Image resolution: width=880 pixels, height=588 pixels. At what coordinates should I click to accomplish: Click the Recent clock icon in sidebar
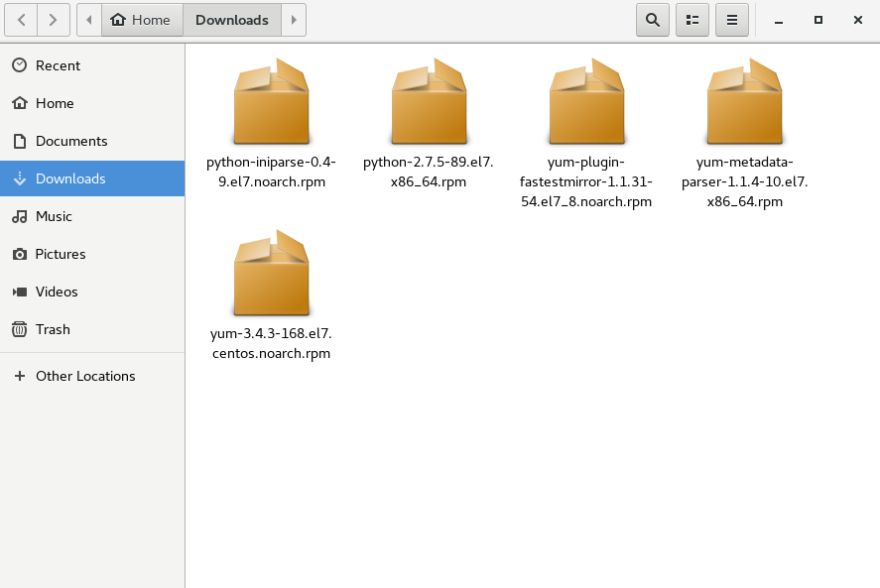coord(20,65)
